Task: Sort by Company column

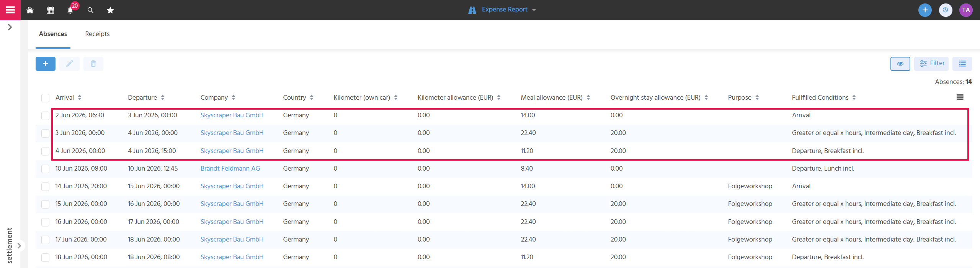Action: click(x=218, y=97)
